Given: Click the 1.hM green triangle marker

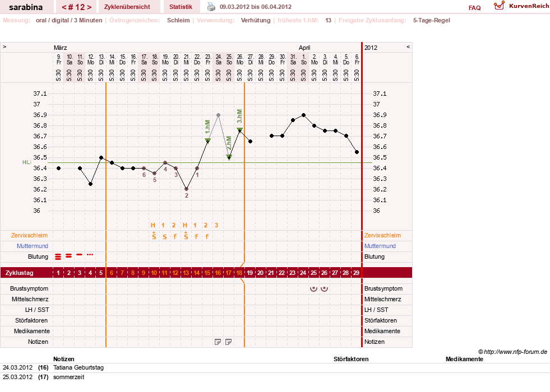Looking at the screenshot, I should [x=207, y=141].
